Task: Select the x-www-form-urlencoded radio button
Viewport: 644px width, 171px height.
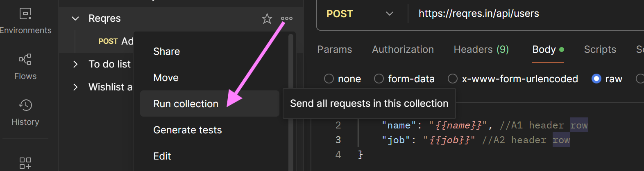Action: (453, 79)
